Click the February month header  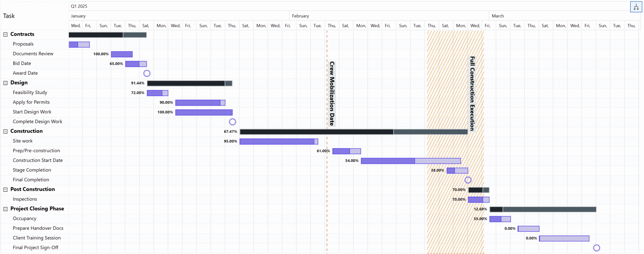(300, 16)
